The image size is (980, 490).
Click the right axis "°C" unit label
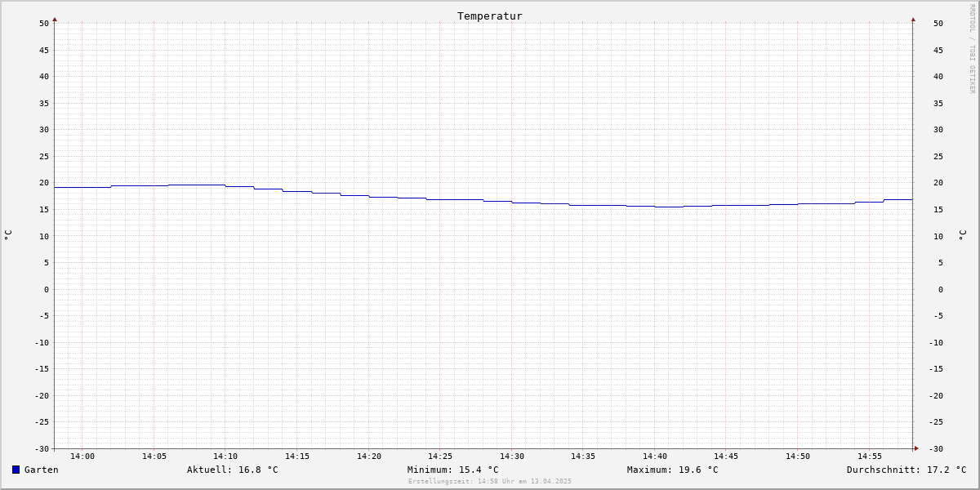[x=962, y=235]
